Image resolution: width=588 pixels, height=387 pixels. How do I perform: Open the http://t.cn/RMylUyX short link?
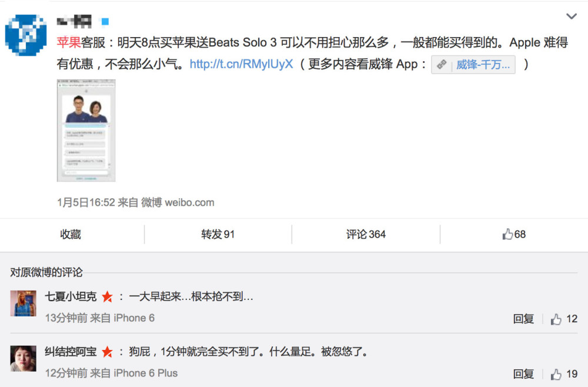[241, 64]
